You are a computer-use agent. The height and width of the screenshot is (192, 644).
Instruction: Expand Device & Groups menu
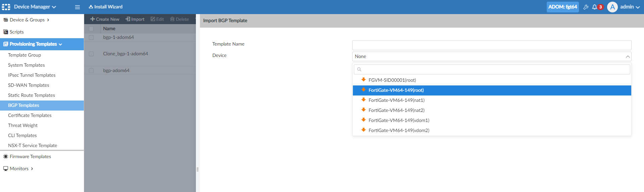tap(26, 20)
